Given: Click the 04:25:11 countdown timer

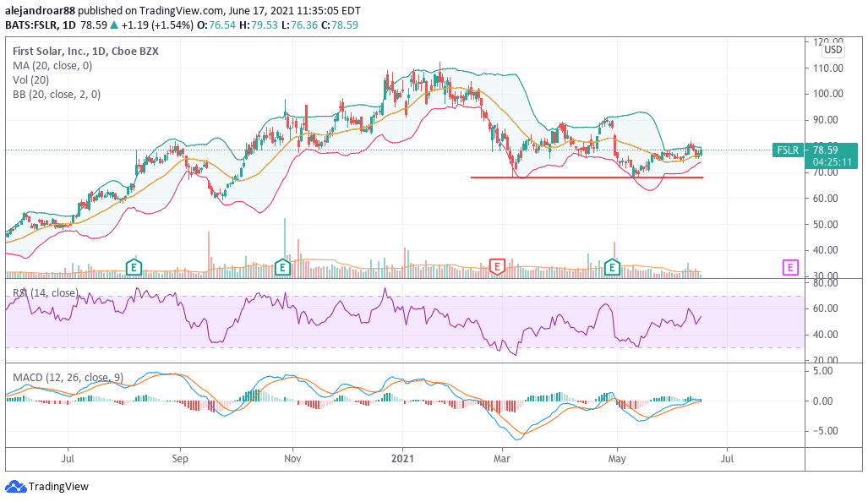Looking at the screenshot, I should (x=832, y=162).
